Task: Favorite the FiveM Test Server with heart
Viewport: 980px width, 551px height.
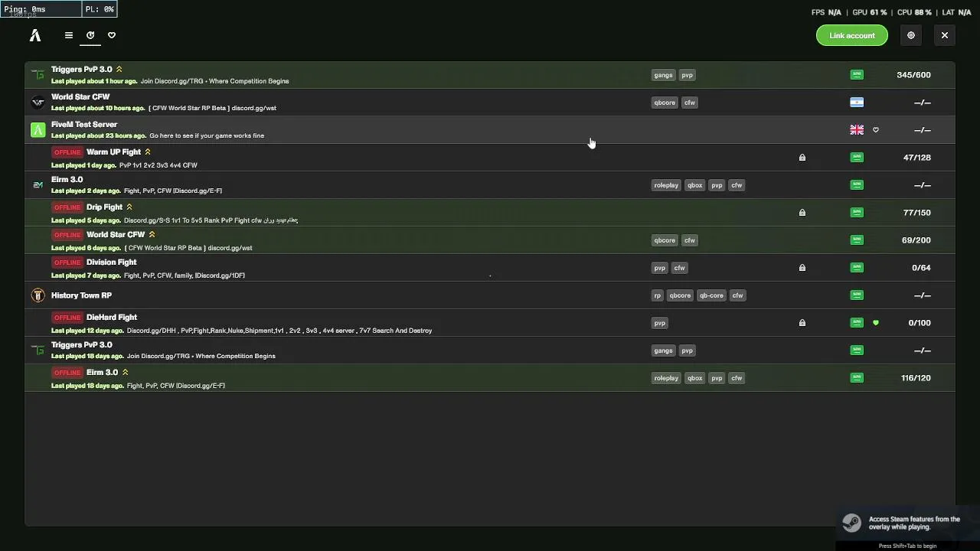Action: (876, 130)
